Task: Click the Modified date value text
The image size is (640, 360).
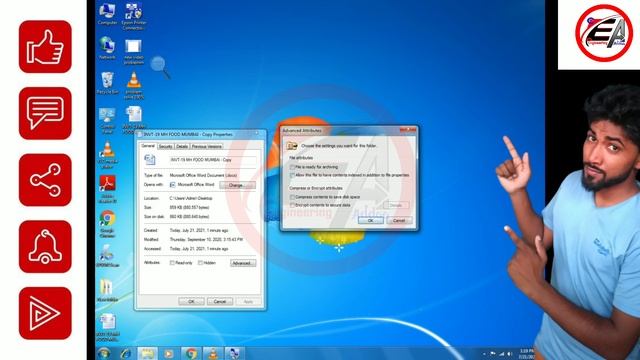Action: point(206,240)
